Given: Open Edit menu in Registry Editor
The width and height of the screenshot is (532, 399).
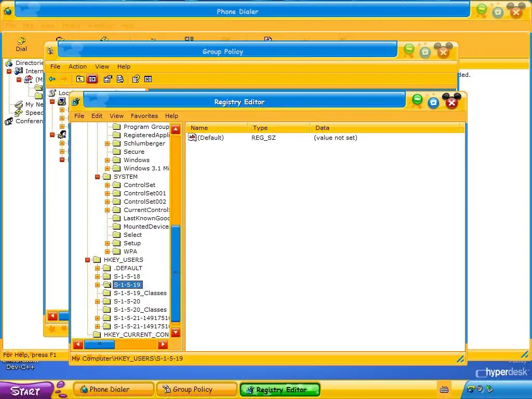Looking at the screenshot, I should [x=97, y=116].
